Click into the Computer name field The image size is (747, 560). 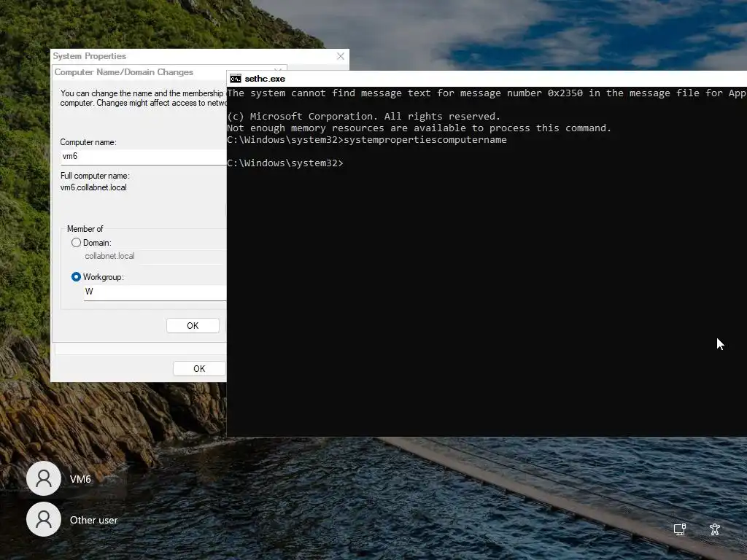tap(144, 157)
